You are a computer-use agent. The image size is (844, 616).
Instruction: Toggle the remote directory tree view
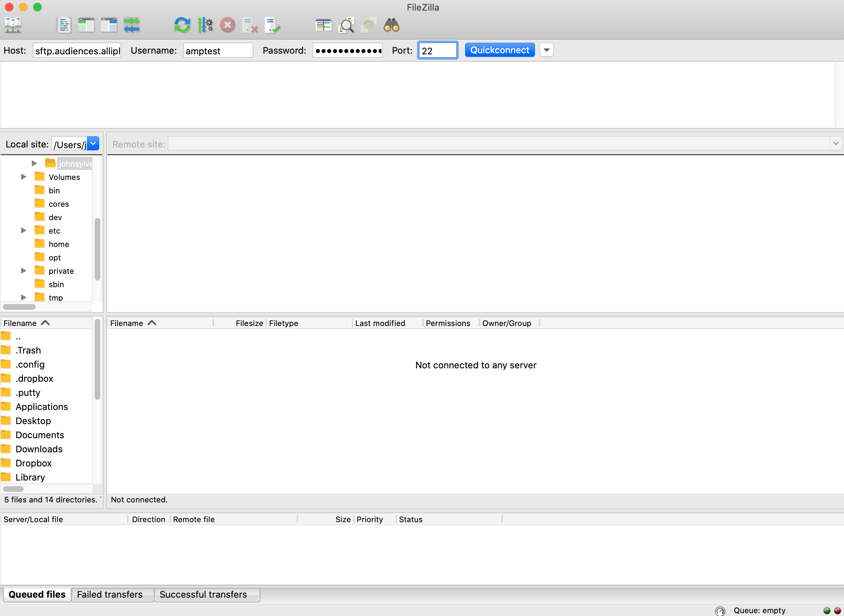pos(108,25)
